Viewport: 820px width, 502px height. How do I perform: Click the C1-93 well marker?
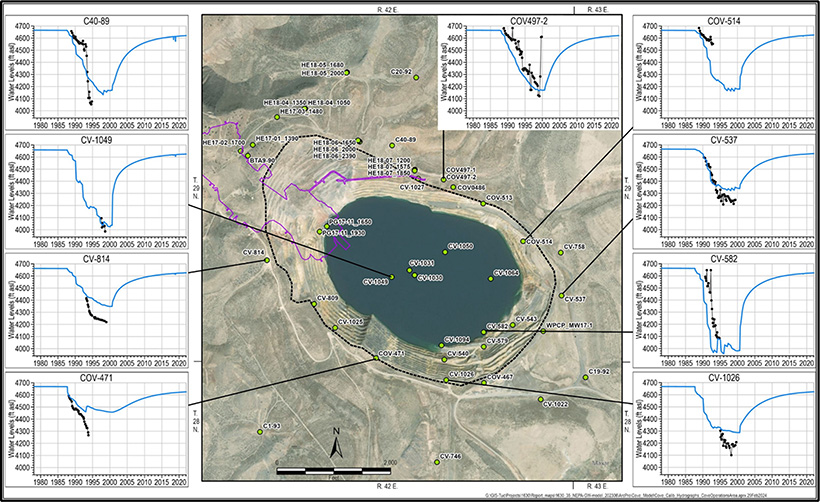(x=260, y=432)
